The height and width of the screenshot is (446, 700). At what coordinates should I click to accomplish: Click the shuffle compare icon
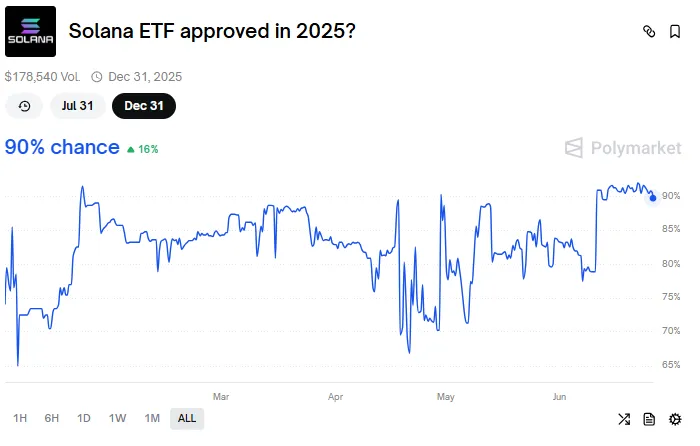tap(624, 419)
